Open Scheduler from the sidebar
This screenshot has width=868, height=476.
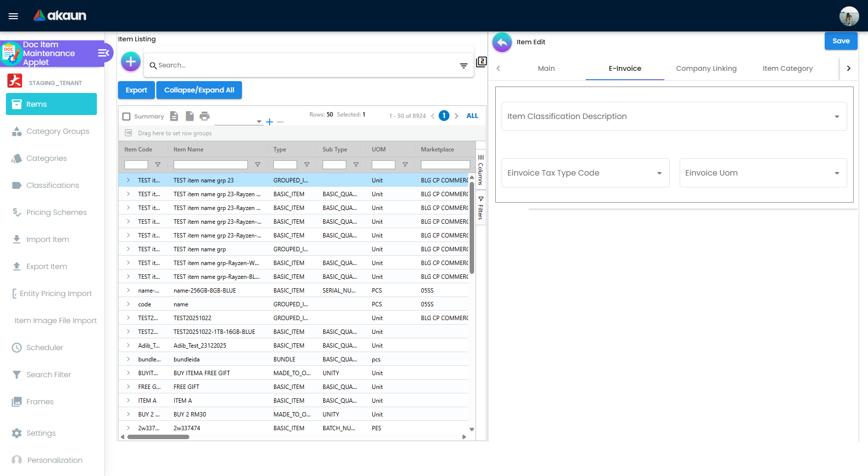tap(44, 348)
